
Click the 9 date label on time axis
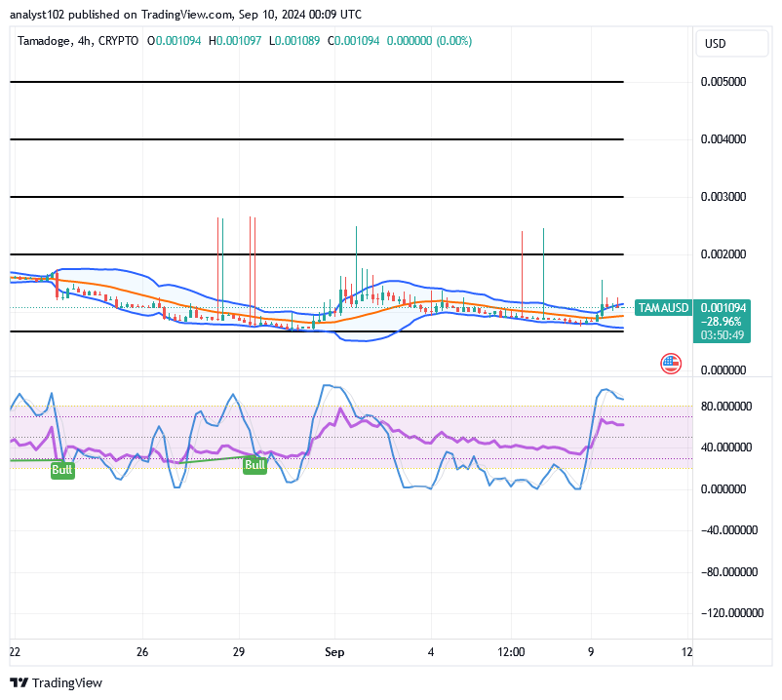[591, 652]
